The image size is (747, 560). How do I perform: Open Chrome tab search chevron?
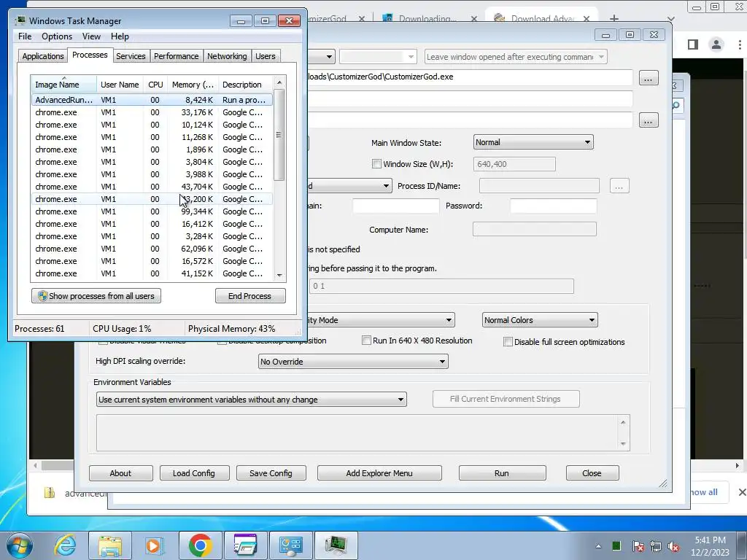671,19
